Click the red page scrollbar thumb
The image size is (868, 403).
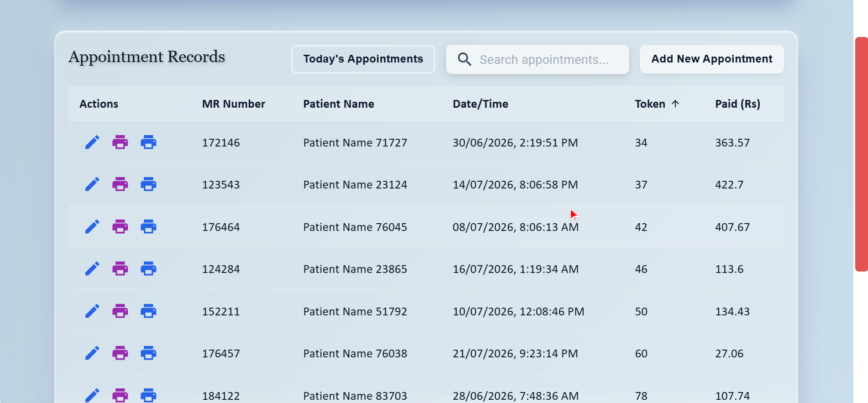pyautogui.click(x=861, y=154)
